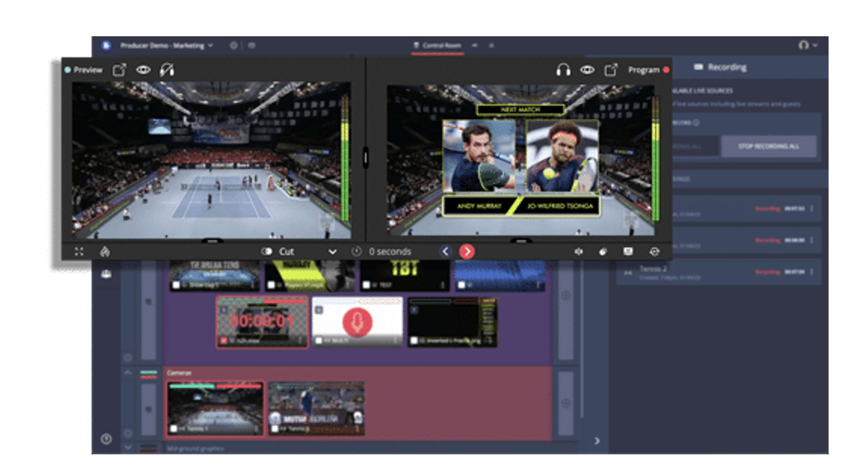Click the speaker audio icon in transition bar
Screen dimensions: 868x465
coord(579,251)
